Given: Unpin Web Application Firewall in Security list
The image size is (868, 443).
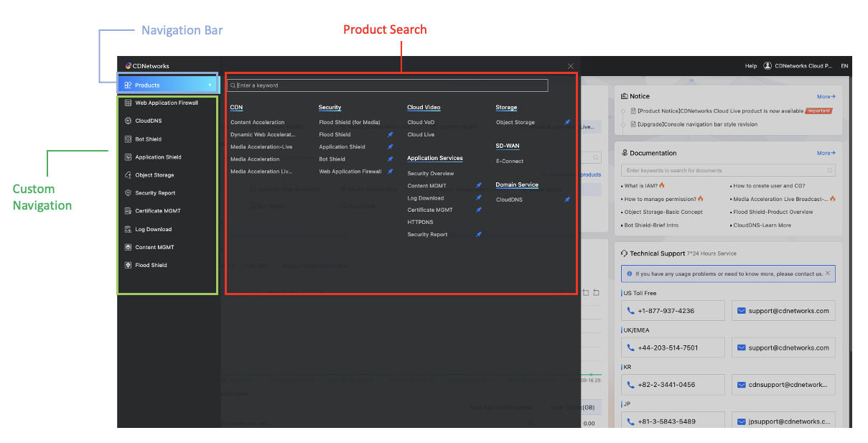Looking at the screenshot, I should (390, 171).
